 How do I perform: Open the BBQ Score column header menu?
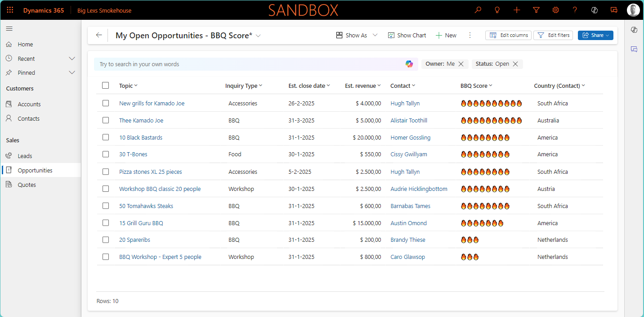pyautogui.click(x=476, y=86)
